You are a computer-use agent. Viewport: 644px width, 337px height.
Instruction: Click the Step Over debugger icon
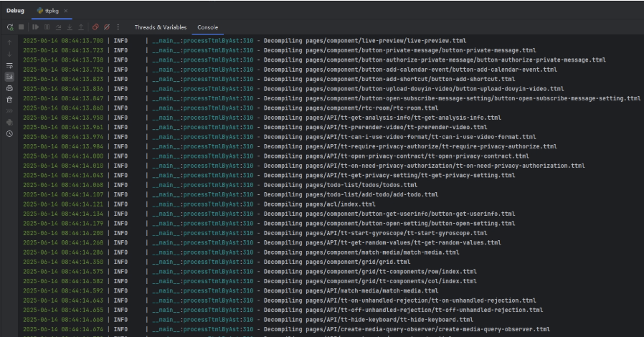58,27
